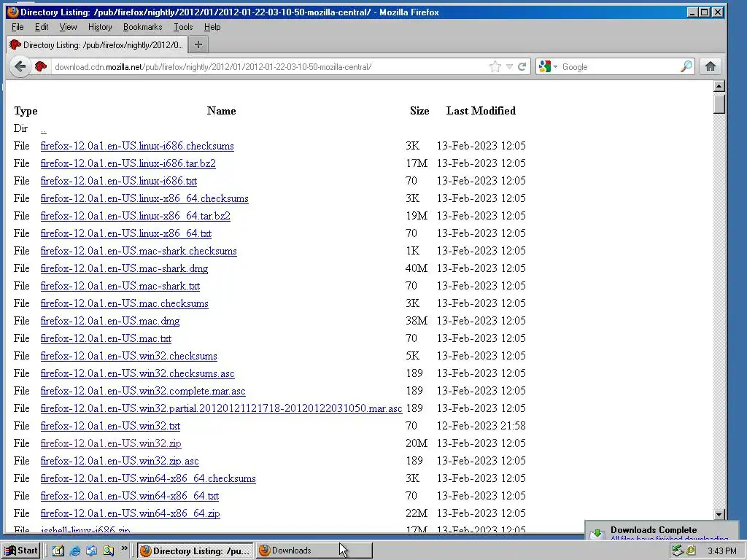The width and height of the screenshot is (747, 560).
Task: Download firefox-12.0a1.en-US.mac-shark.dmg
Action: [x=124, y=268]
